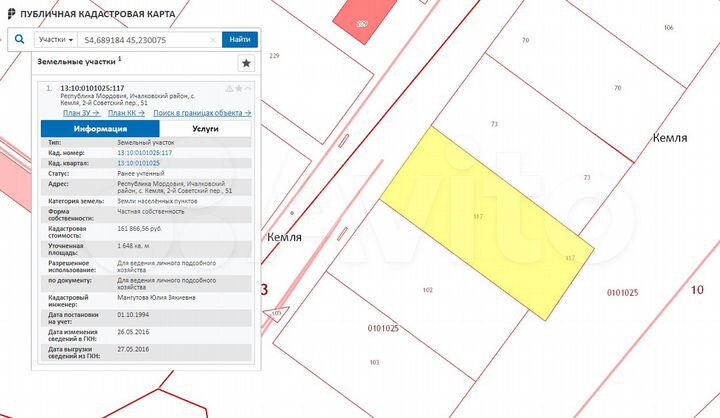Open the Участки search type dropdown

click(56, 40)
